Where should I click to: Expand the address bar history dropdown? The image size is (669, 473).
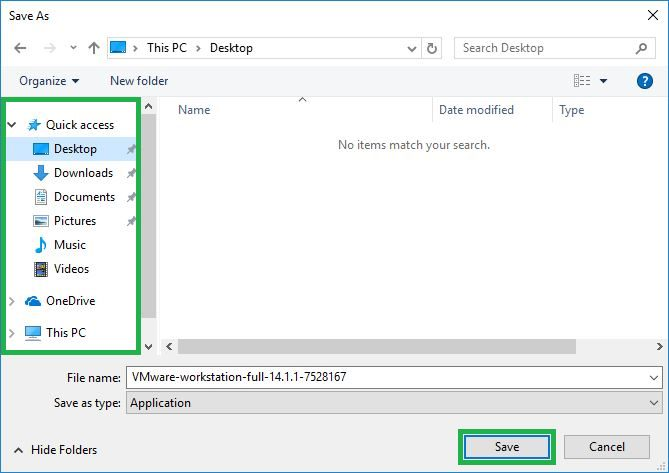pos(412,49)
